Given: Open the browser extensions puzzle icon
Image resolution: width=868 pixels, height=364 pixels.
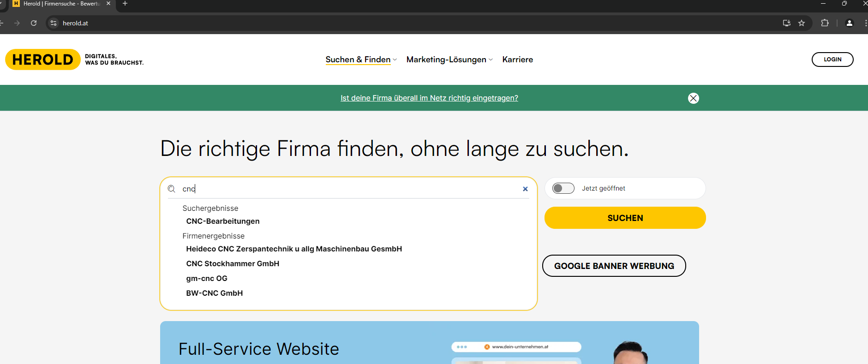Looking at the screenshot, I should (x=825, y=23).
